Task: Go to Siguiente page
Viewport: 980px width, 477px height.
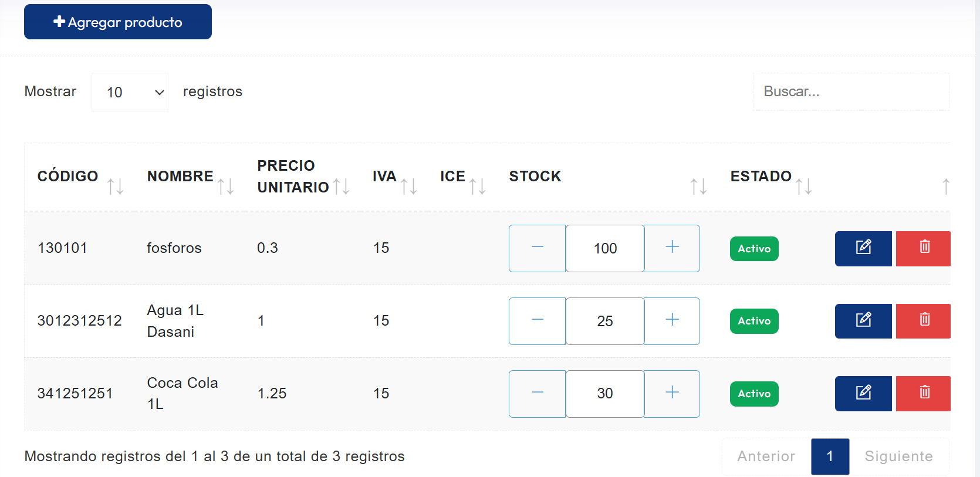Action: [898, 456]
